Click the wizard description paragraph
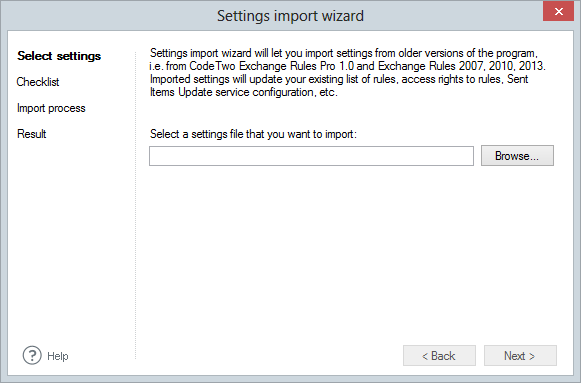 348,73
